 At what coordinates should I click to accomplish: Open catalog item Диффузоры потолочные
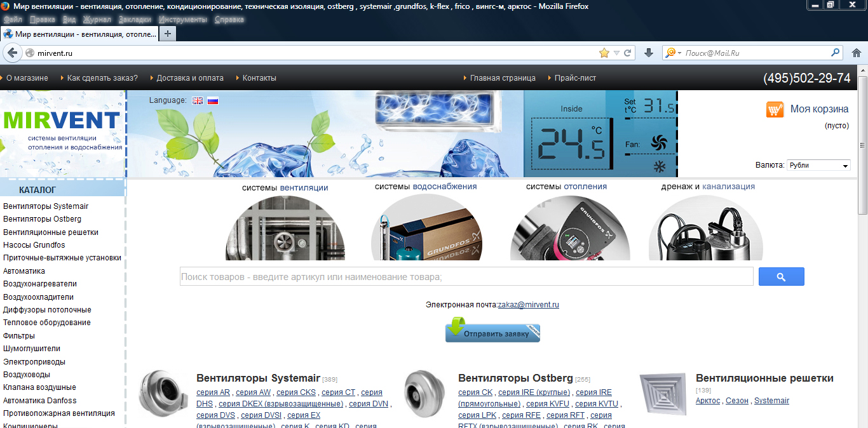pos(47,310)
